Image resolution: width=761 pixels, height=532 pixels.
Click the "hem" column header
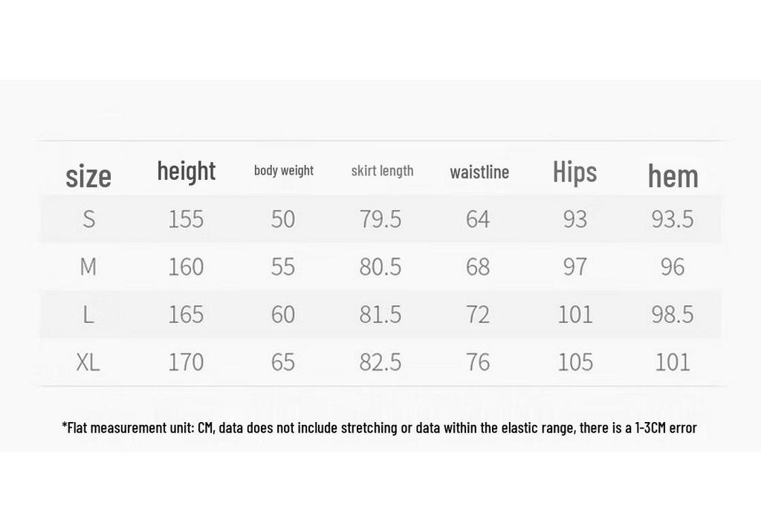pos(673,175)
